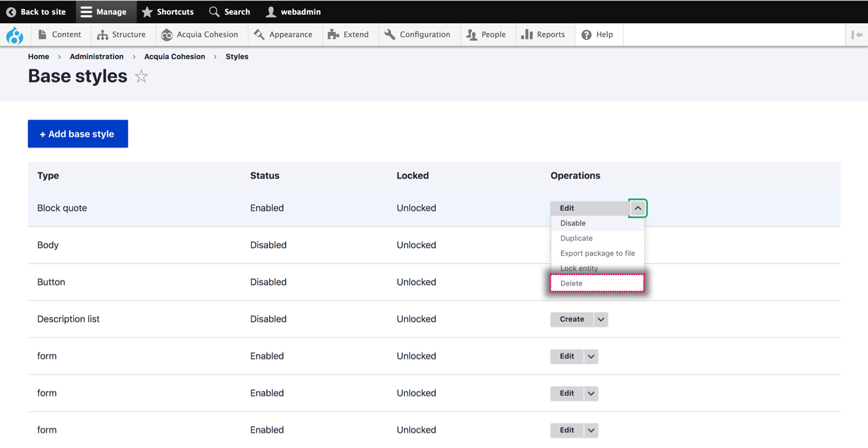Image resolution: width=868 pixels, height=448 pixels.
Task: Click Disabled status in Body row
Action: tap(269, 245)
